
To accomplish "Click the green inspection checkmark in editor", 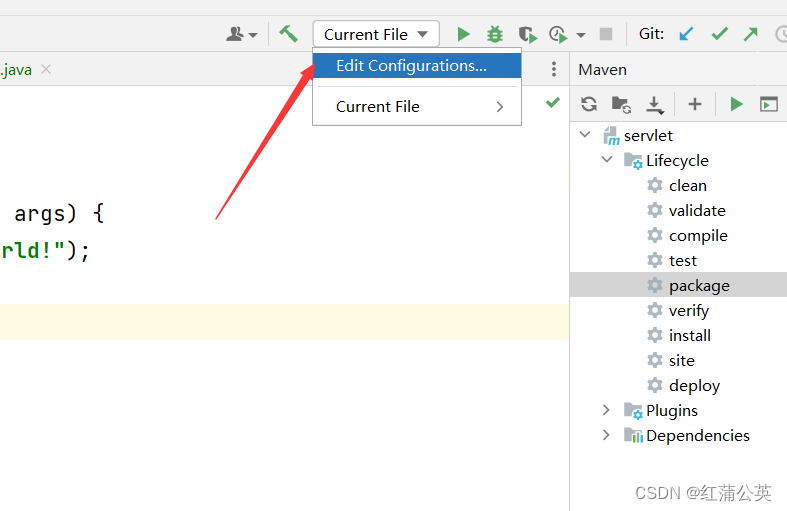I will [553, 103].
